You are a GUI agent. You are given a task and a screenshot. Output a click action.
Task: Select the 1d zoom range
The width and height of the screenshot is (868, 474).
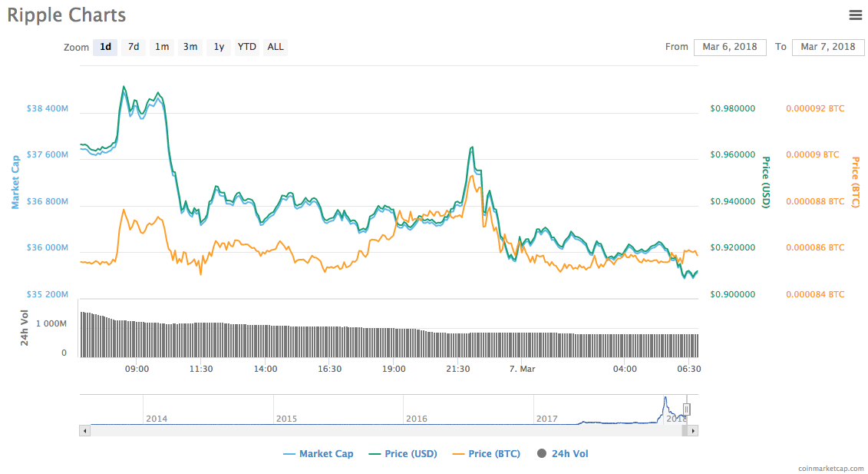pos(105,47)
